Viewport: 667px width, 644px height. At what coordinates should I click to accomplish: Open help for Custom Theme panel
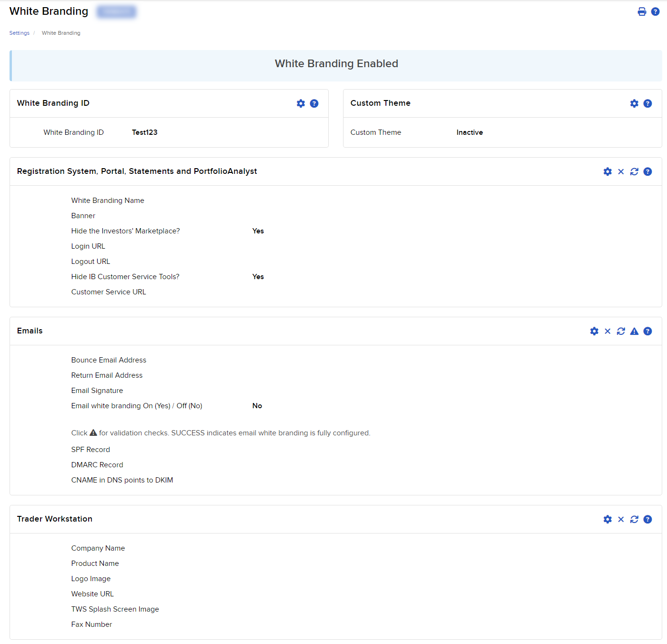click(647, 103)
